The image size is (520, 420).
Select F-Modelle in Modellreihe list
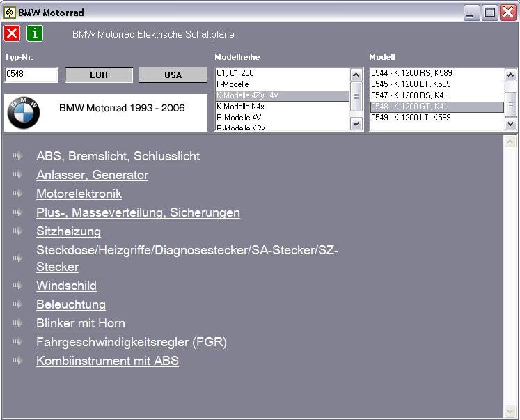click(x=283, y=84)
